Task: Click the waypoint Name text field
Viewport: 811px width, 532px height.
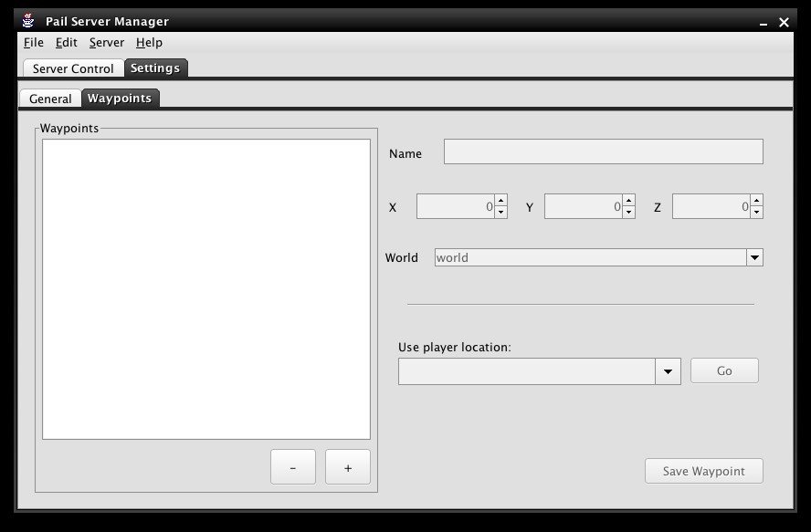Action: (603, 152)
